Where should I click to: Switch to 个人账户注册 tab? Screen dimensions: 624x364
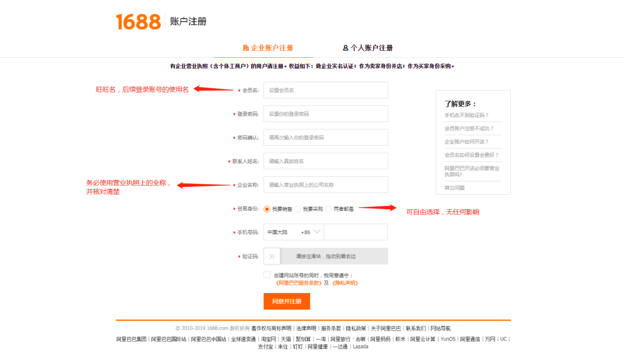tap(372, 48)
